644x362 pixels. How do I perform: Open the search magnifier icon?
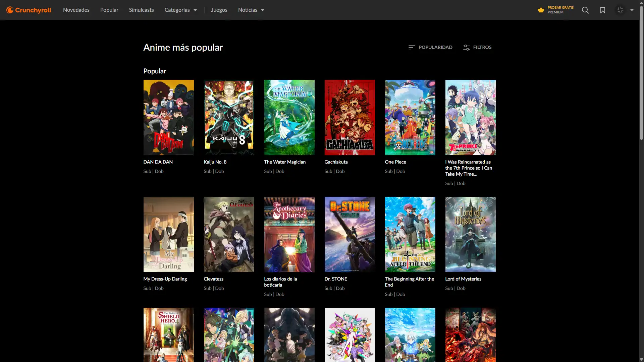coord(585,10)
